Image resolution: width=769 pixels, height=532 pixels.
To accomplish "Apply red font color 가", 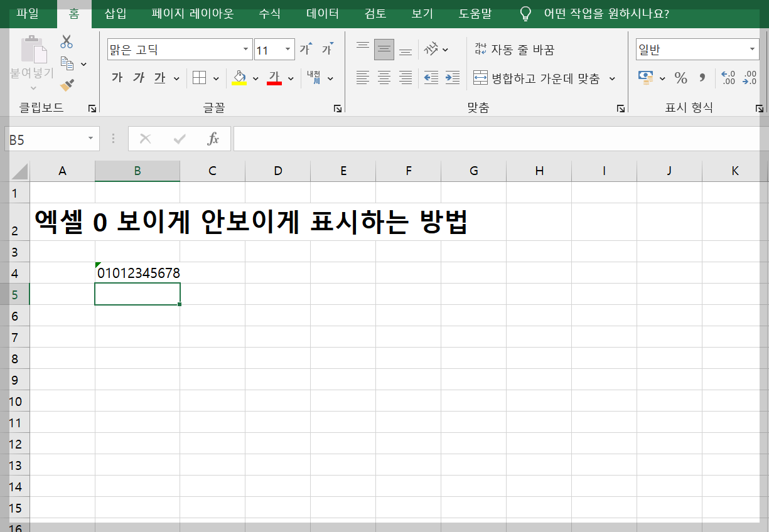I will [274, 78].
